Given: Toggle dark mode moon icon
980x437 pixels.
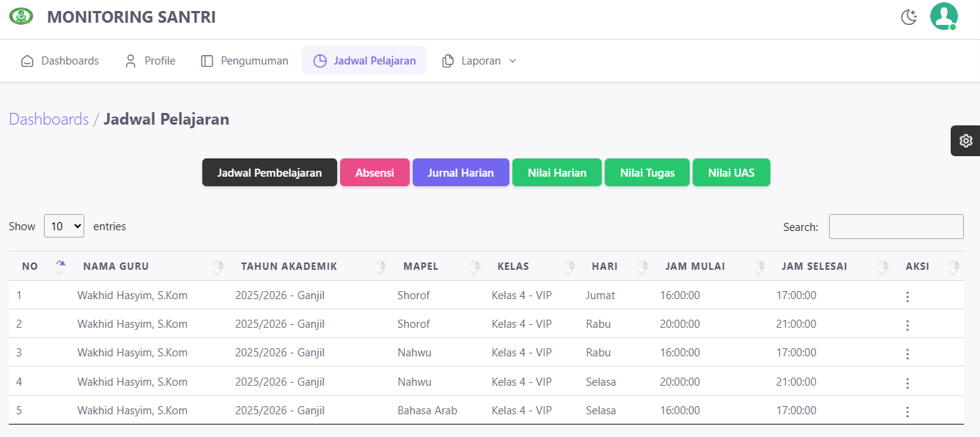Looking at the screenshot, I should [x=909, y=17].
